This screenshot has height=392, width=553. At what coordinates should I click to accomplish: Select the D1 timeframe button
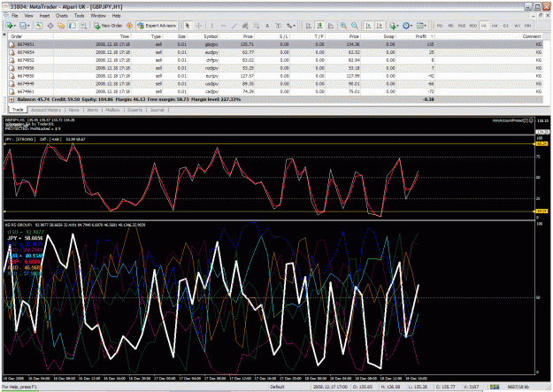click(x=506, y=26)
